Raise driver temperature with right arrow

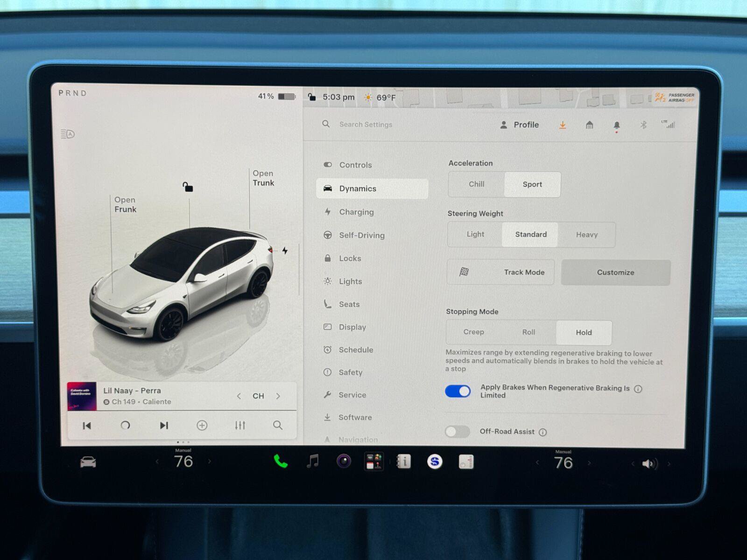210,462
